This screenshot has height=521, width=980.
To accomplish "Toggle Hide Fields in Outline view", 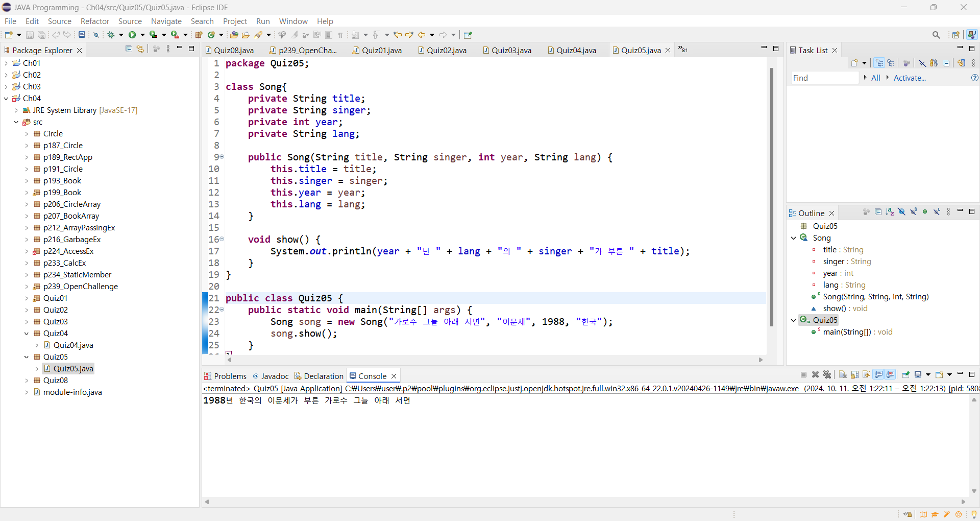I will tap(902, 212).
